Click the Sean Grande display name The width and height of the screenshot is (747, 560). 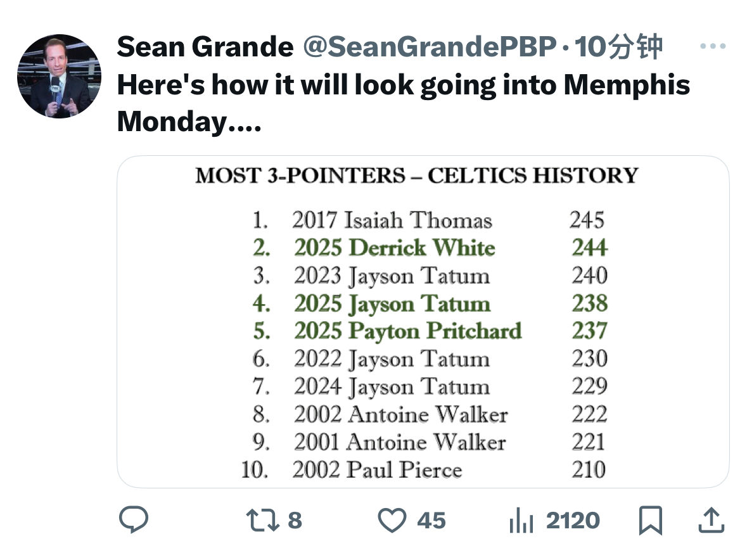205,47
